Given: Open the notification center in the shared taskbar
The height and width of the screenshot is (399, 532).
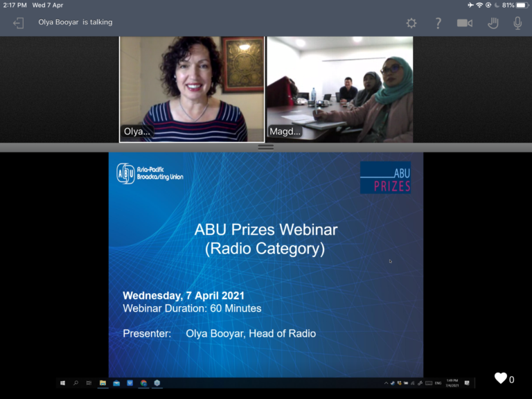Looking at the screenshot, I should [x=467, y=383].
